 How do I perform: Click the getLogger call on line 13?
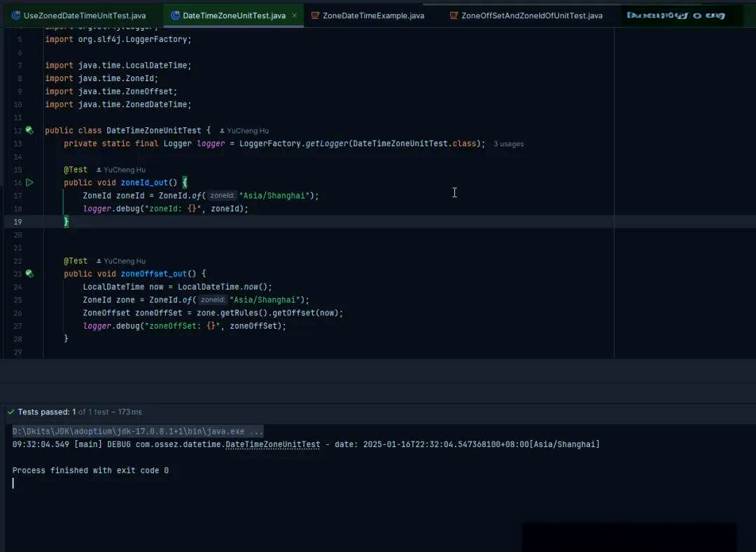pos(327,143)
